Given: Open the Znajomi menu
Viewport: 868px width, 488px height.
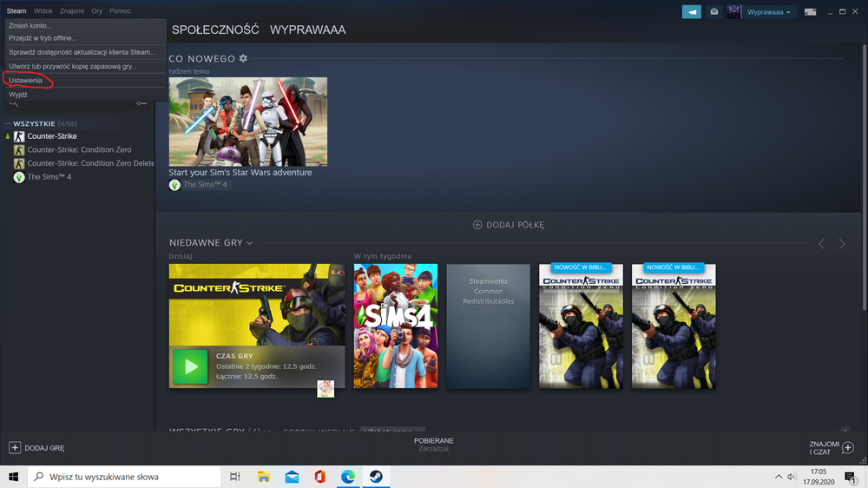Looking at the screenshot, I should pyautogui.click(x=71, y=10).
